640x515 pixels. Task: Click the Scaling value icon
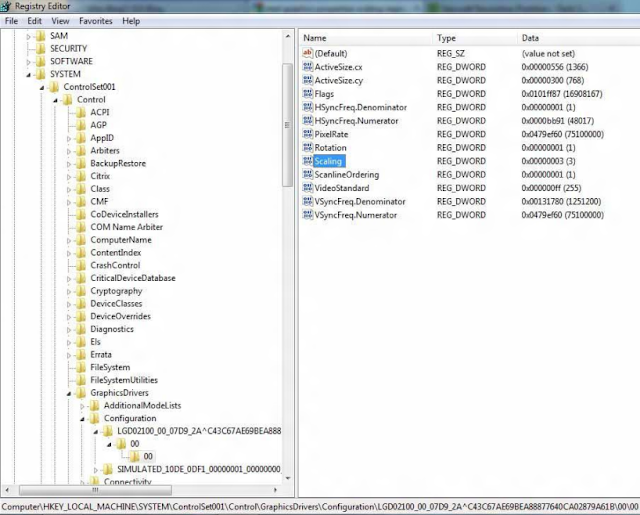click(x=308, y=161)
